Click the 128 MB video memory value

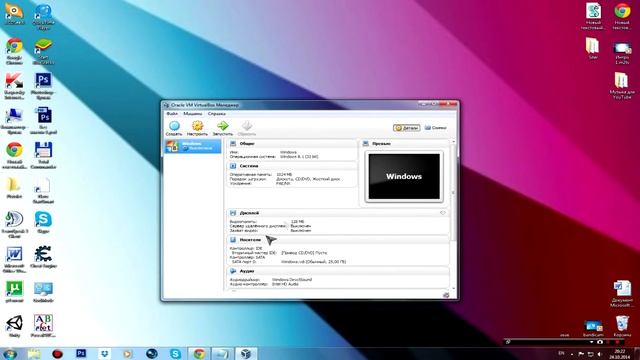(297, 222)
